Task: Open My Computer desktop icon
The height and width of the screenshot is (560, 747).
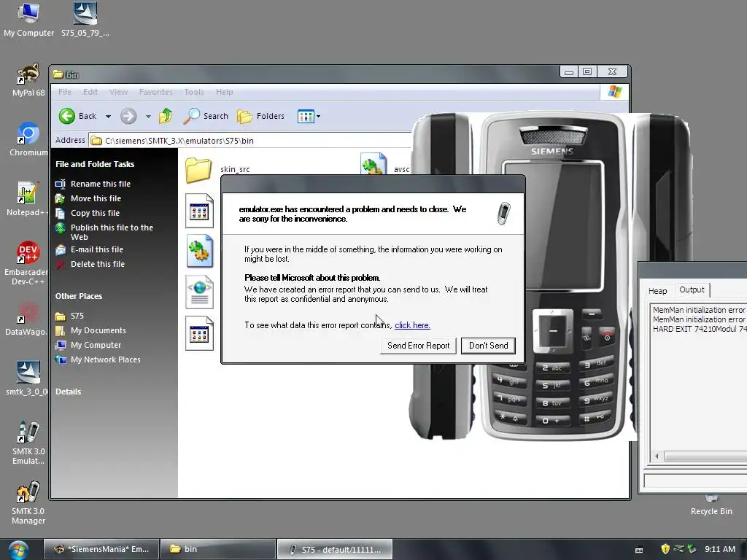Action: (x=28, y=19)
